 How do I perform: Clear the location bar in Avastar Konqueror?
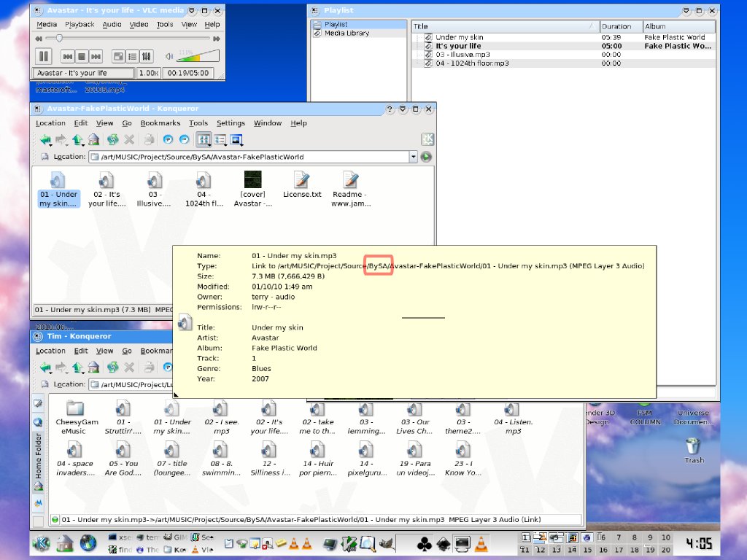coord(44,157)
